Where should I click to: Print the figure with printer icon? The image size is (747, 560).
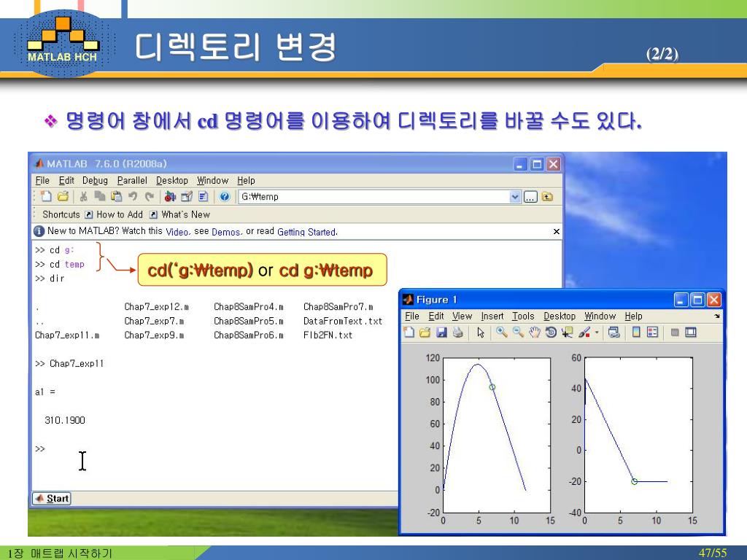458,332
